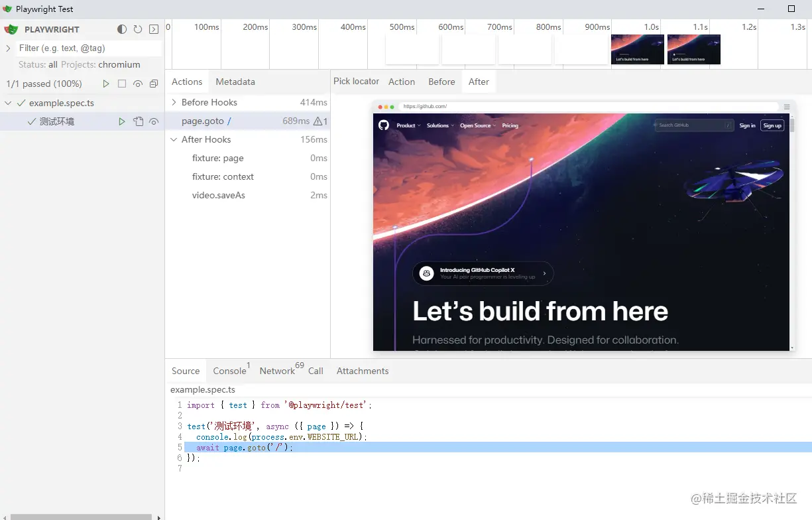The height and width of the screenshot is (520, 812).
Task: Expand the Before Hooks action
Action: coord(174,102)
